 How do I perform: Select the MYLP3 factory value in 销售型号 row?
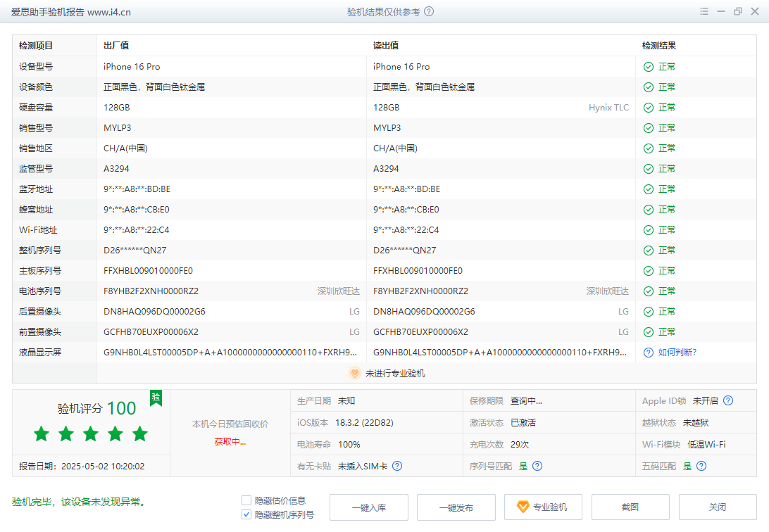coord(117,128)
